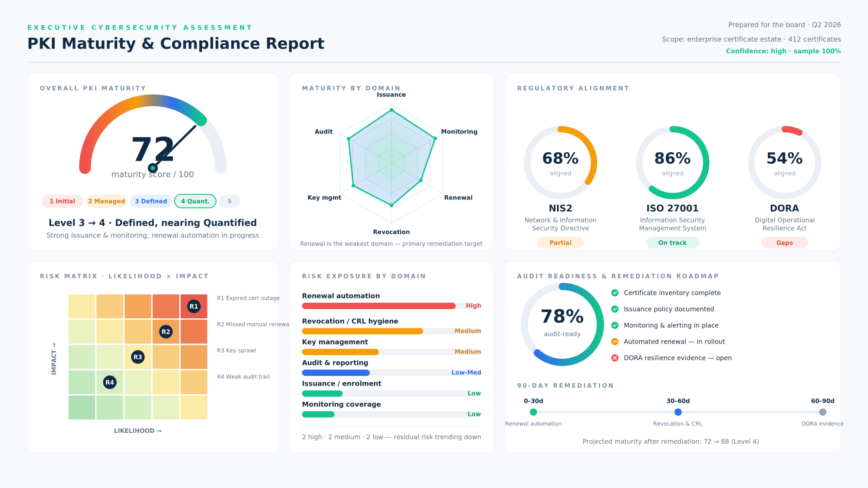The image size is (868, 488).
Task: Click 'Information Security Management System' description
Action: point(672,224)
